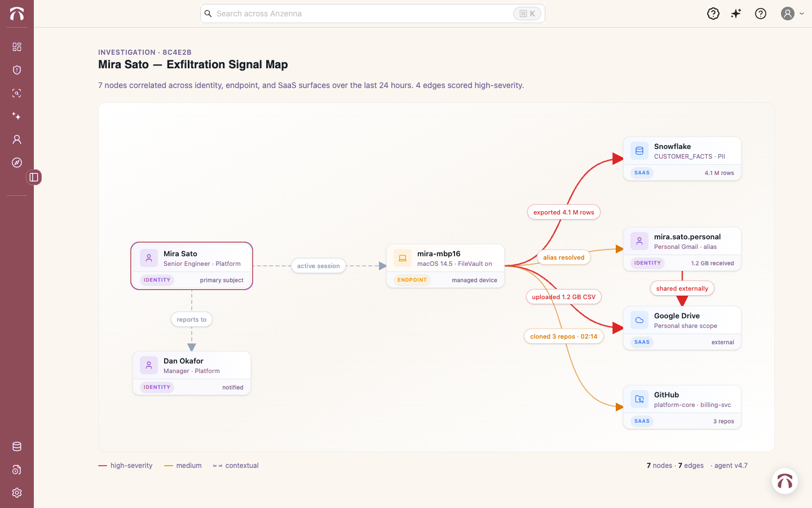Click the Snowflake database node icon

639,151
